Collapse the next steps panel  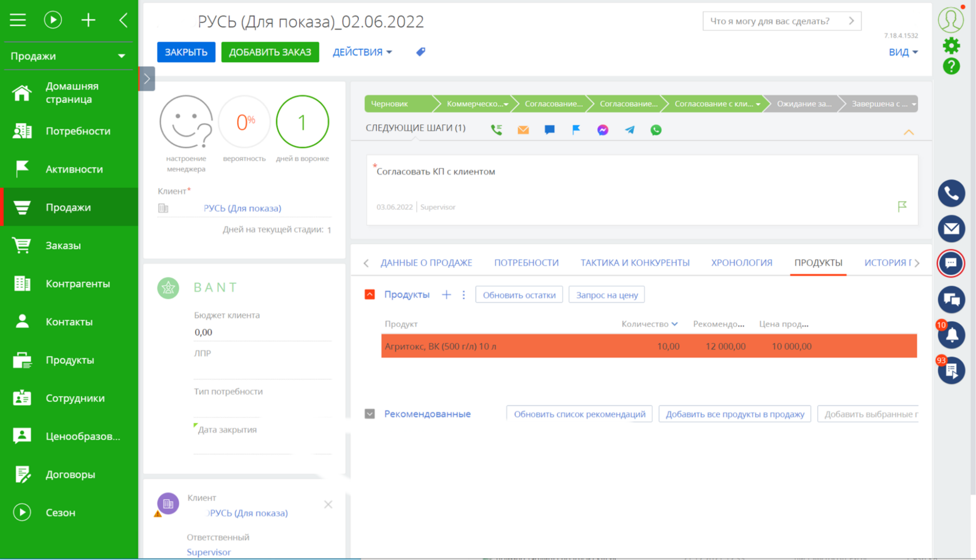pyautogui.click(x=909, y=132)
